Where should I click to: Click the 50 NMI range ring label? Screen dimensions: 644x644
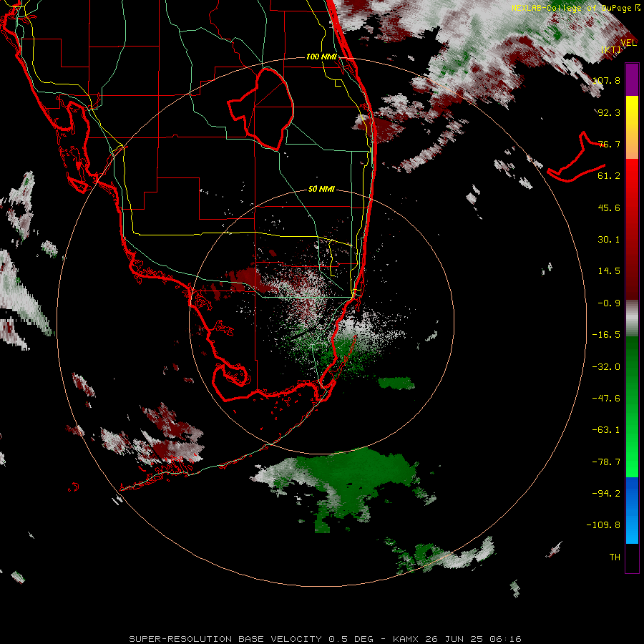click(321, 189)
